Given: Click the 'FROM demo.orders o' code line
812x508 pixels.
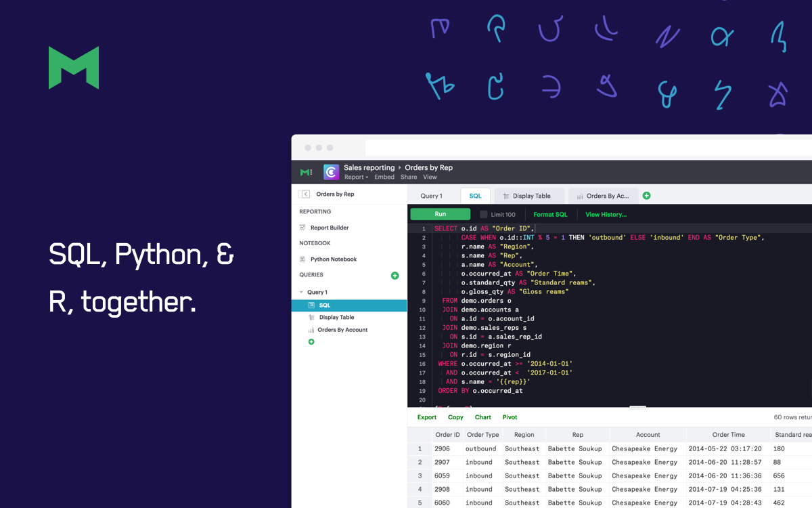Looking at the screenshot, I should [x=476, y=301].
